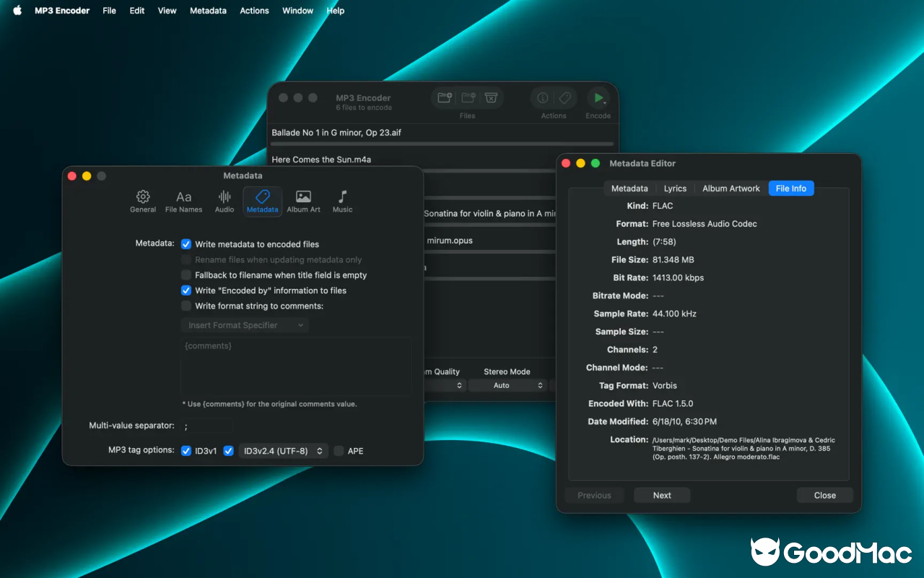This screenshot has height=578, width=924.
Task: Open the Window menu
Action: click(297, 11)
